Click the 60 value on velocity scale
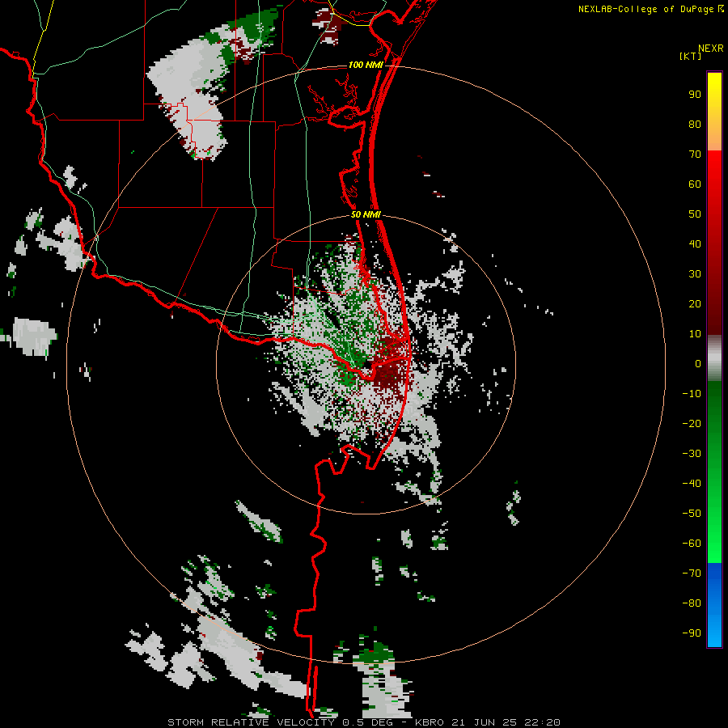The image size is (728, 728). [695, 184]
